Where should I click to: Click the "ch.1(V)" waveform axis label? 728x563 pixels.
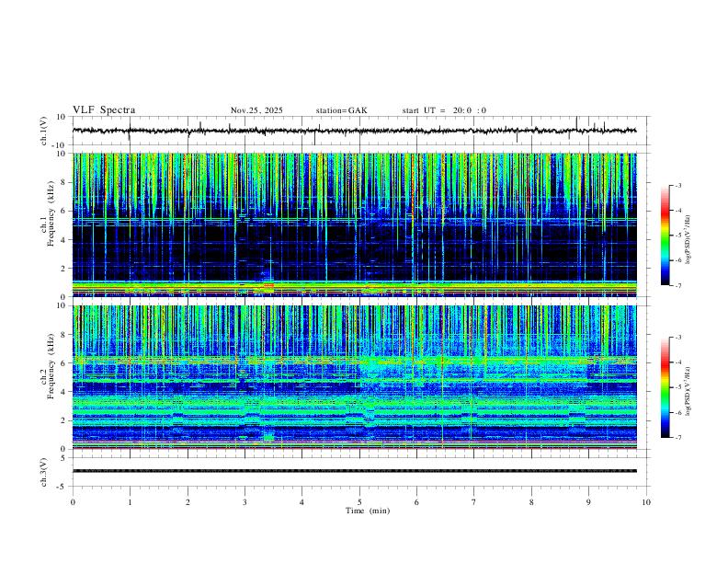[x=44, y=131]
